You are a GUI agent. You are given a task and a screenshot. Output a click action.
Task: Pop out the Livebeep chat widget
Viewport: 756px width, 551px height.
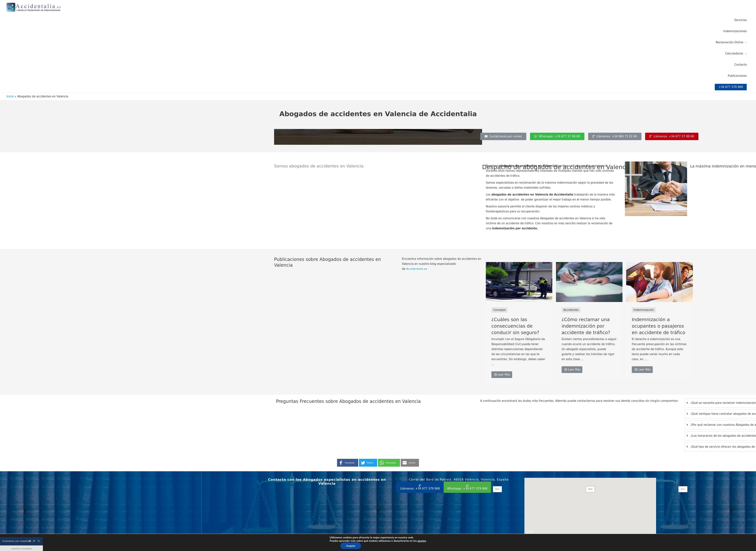[x=34, y=541]
